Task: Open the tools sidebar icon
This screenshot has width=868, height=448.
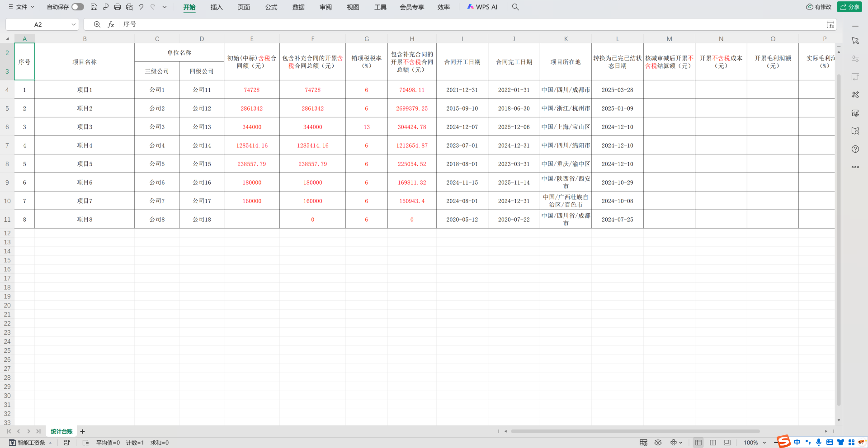Action: (855, 95)
